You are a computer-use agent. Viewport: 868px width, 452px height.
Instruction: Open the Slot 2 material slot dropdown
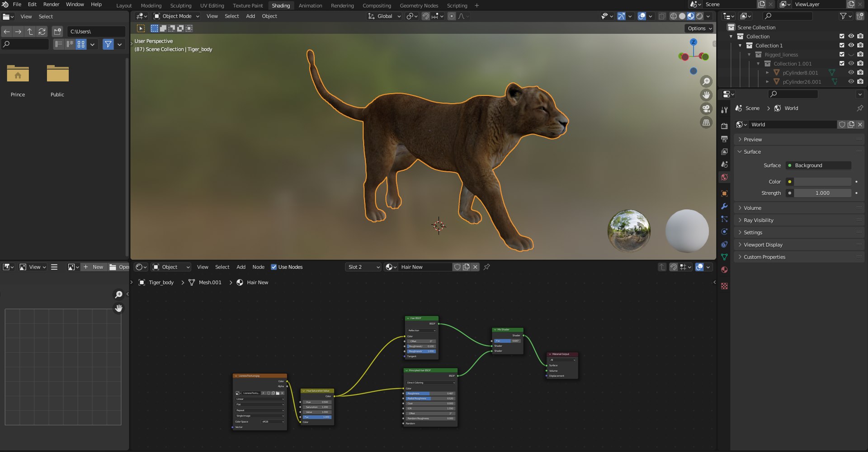pyautogui.click(x=363, y=267)
